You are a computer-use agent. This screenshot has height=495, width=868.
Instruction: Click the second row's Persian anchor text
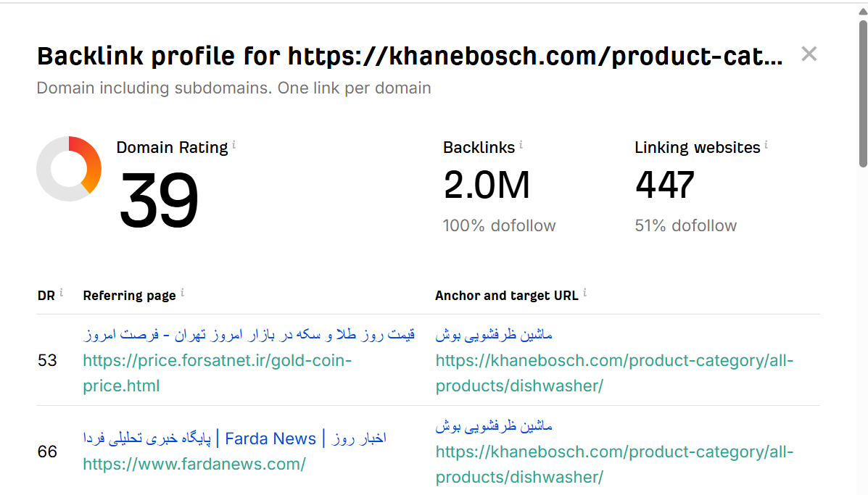point(494,426)
